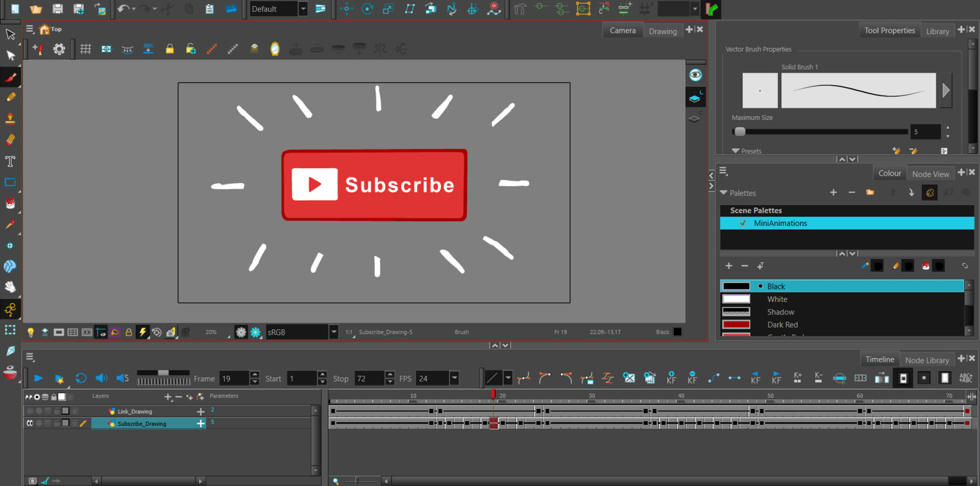Click the Remove colour minus icon
This screenshot has width=980, height=486.
(x=745, y=266)
